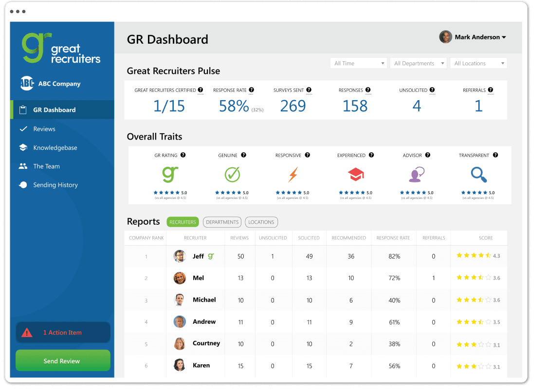Click the green GR Rating trait icon
Screen dimensions: 548x392
(170, 174)
